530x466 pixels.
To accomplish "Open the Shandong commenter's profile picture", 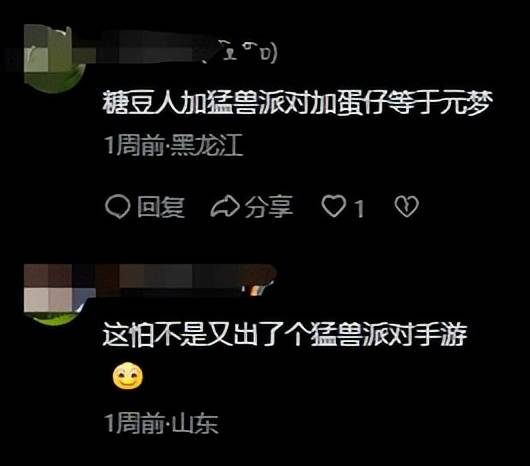I will [53, 295].
